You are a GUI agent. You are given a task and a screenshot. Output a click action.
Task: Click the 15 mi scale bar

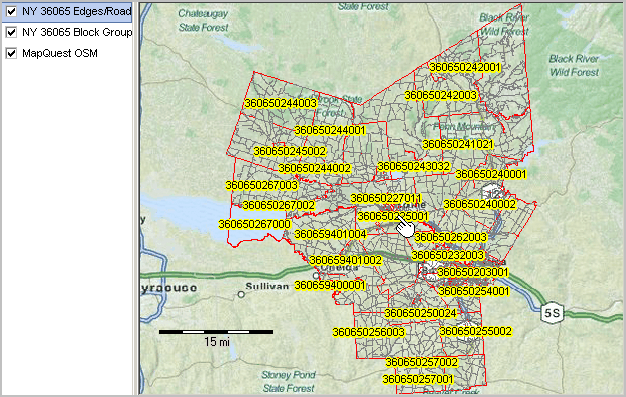point(216,332)
